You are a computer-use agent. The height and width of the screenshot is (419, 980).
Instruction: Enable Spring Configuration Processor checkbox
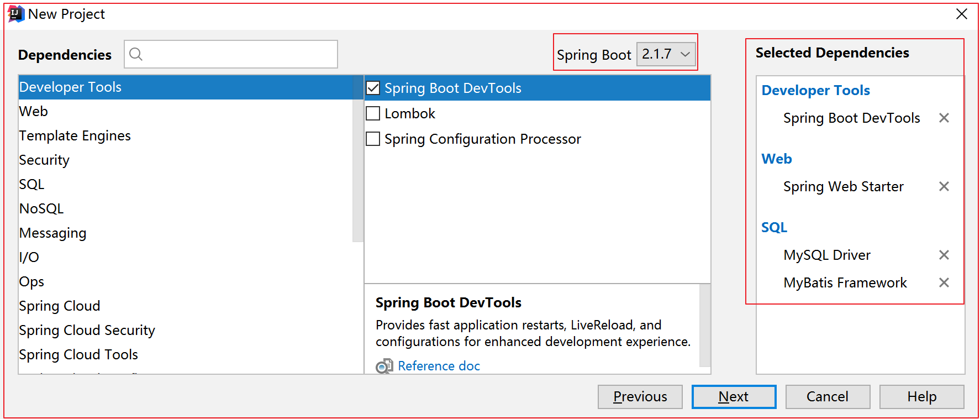pos(373,139)
